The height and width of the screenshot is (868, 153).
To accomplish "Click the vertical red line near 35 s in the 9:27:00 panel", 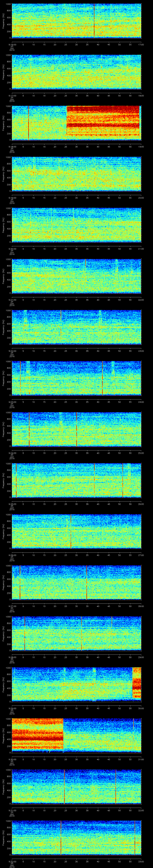I will tap(87, 583).
